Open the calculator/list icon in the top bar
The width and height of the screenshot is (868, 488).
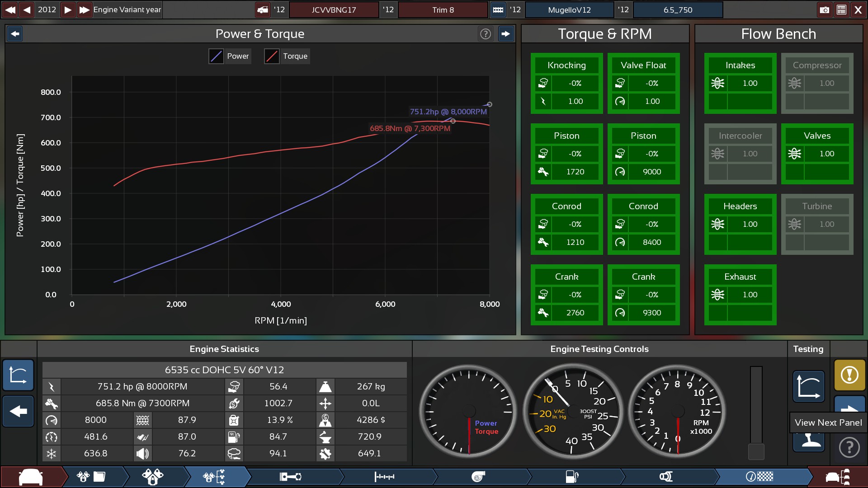[x=841, y=9]
